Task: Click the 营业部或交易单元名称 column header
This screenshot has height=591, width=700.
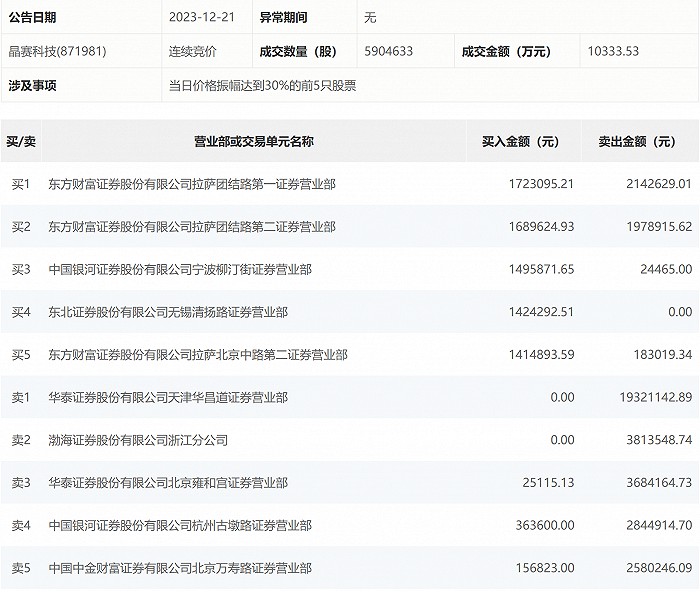Action: (x=254, y=142)
